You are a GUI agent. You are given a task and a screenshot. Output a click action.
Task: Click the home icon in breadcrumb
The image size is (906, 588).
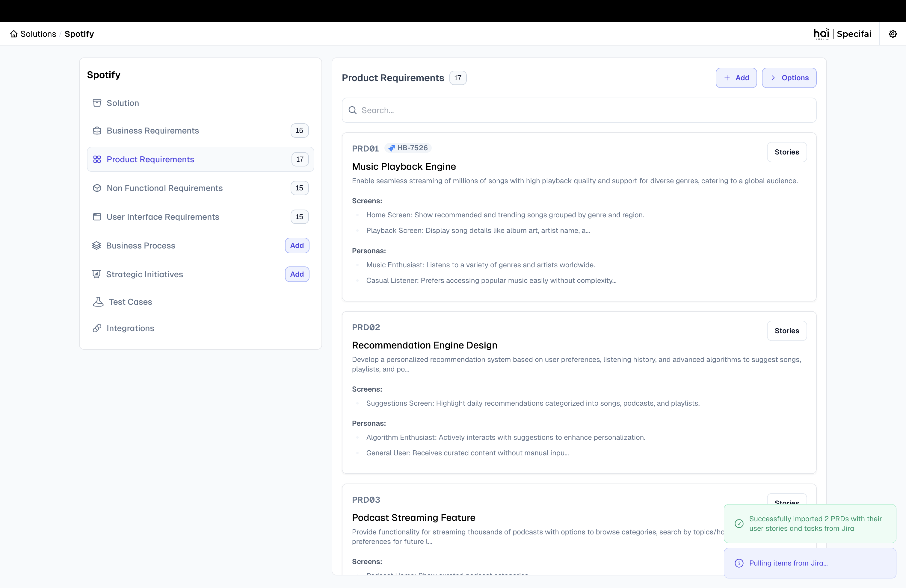tap(14, 34)
